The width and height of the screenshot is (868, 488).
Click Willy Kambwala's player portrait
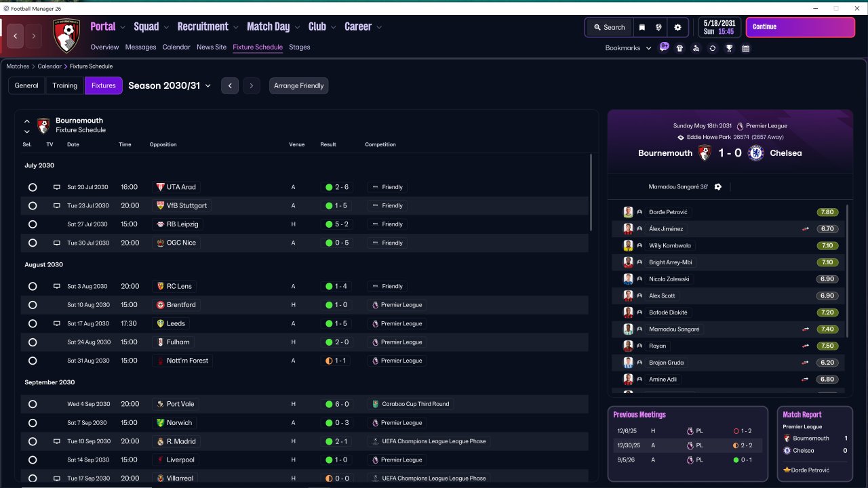point(628,245)
